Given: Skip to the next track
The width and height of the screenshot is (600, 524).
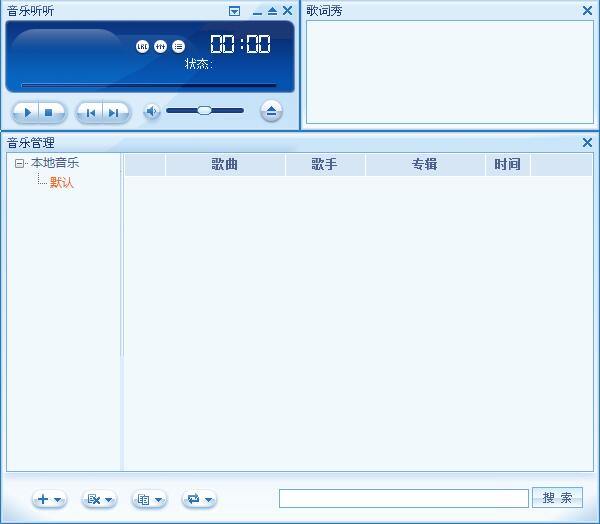Looking at the screenshot, I should 114,113.
